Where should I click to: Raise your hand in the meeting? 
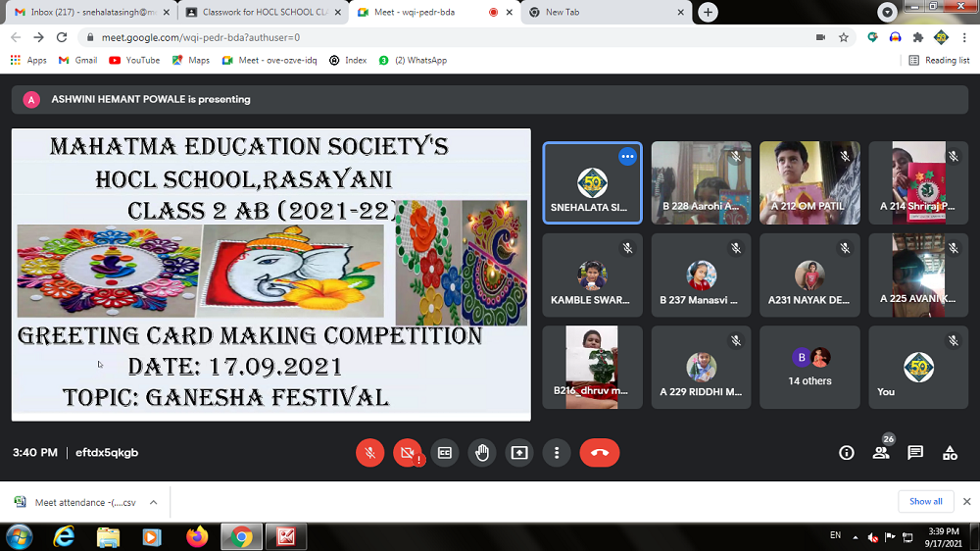(x=481, y=452)
